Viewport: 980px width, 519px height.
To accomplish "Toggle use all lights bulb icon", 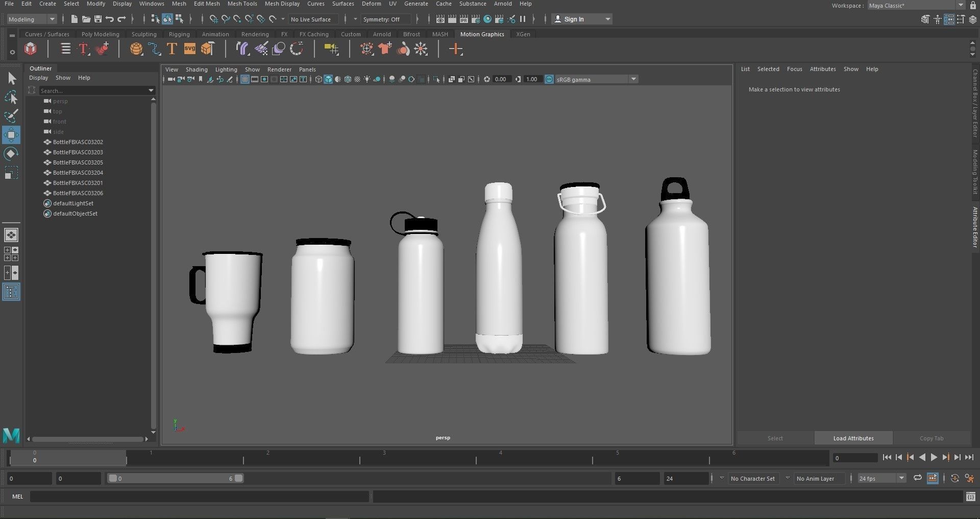I will tap(367, 79).
